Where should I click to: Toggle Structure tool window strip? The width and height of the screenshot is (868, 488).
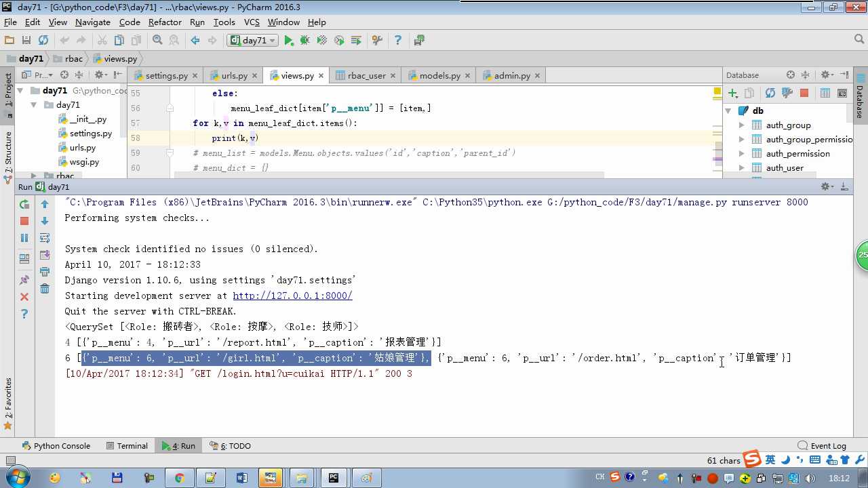[7, 157]
